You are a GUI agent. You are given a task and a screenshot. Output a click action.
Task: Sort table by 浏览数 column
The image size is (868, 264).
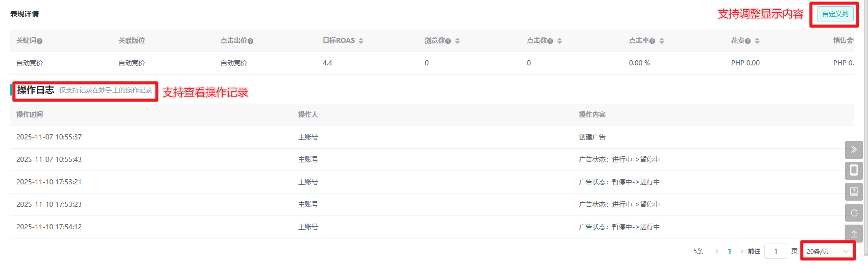click(457, 41)
